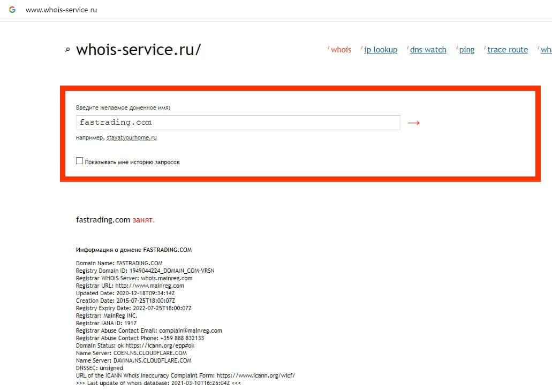Image resolution: width=552 pixels, height=392 pixels.
Task: Select the Registrar Abuse Contact Phone line
Action: [140, 338]
